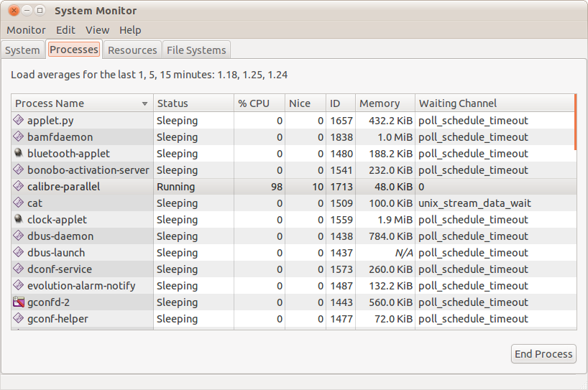
Task: Click the dbus-daemon process icon
Action: pos(19,236)
